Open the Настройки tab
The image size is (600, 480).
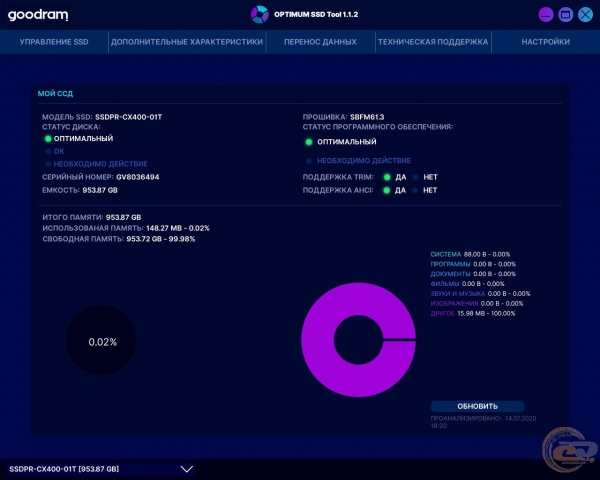[x=546, y=42]
